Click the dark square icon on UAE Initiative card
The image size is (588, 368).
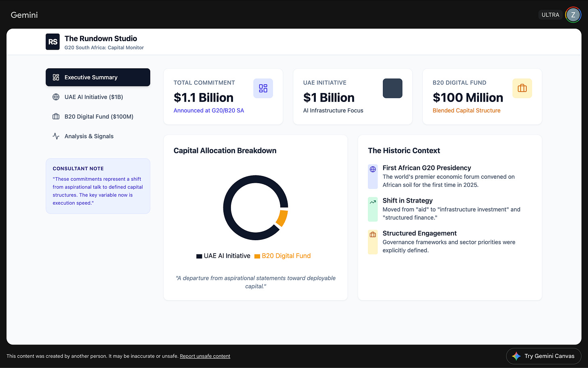393,88
